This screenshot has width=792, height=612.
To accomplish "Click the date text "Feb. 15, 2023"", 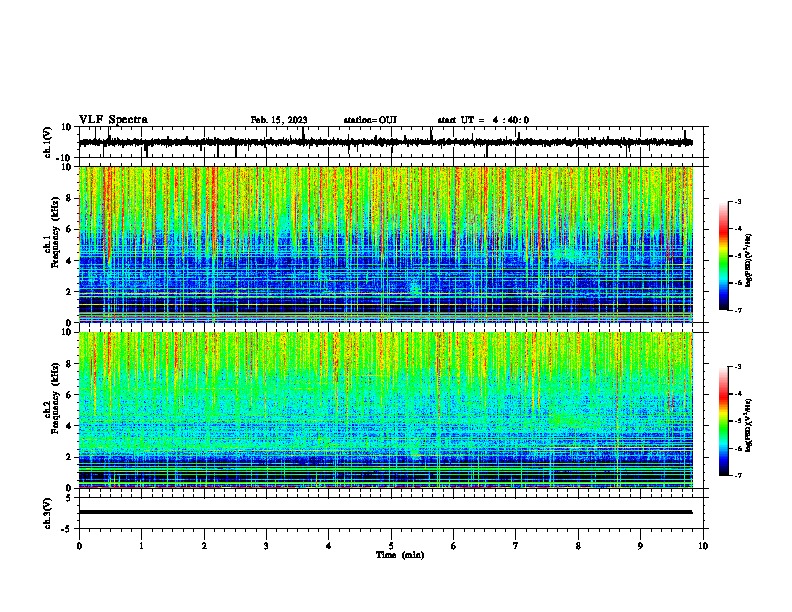I will (x=279, y=120).
